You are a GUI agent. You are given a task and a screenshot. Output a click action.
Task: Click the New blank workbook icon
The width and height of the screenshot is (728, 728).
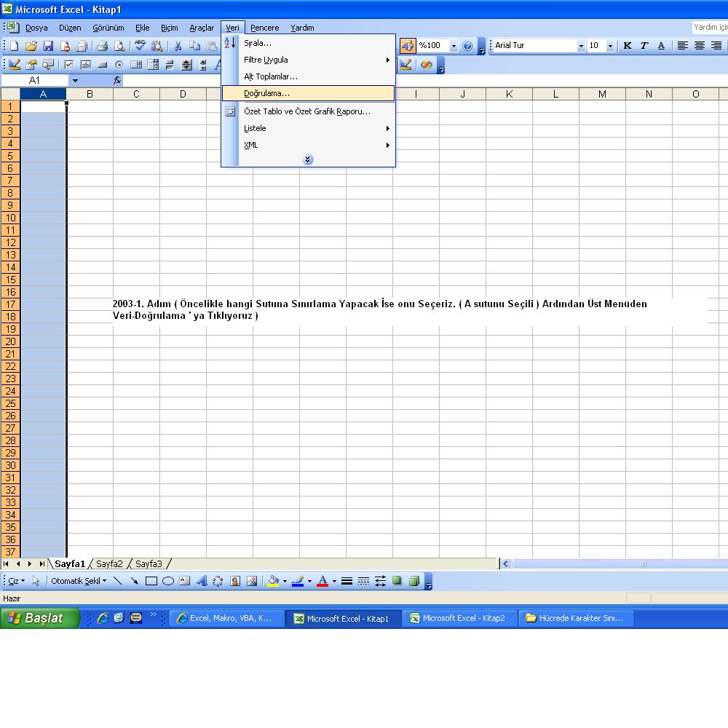(x=14, y=46)
